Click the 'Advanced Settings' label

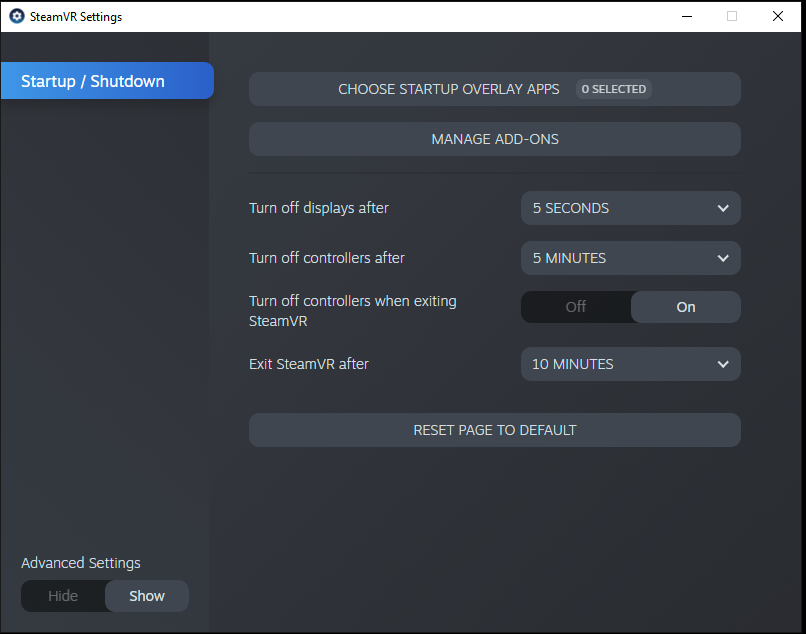click(x=81, y=563)
